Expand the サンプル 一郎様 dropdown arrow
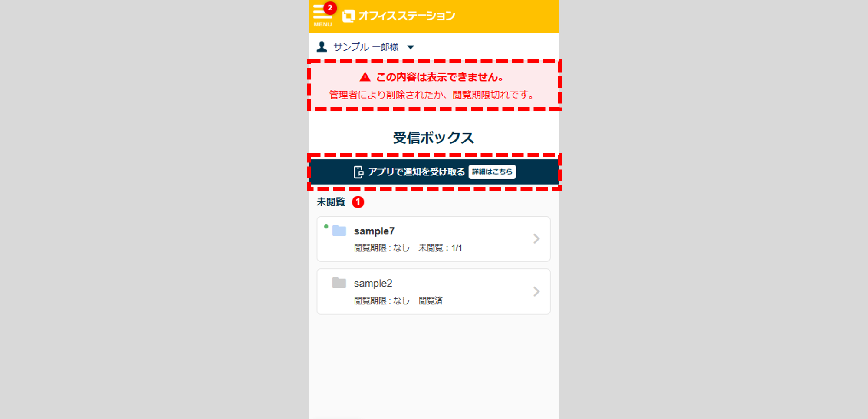868x419 pixels. [x=411, y=47]
